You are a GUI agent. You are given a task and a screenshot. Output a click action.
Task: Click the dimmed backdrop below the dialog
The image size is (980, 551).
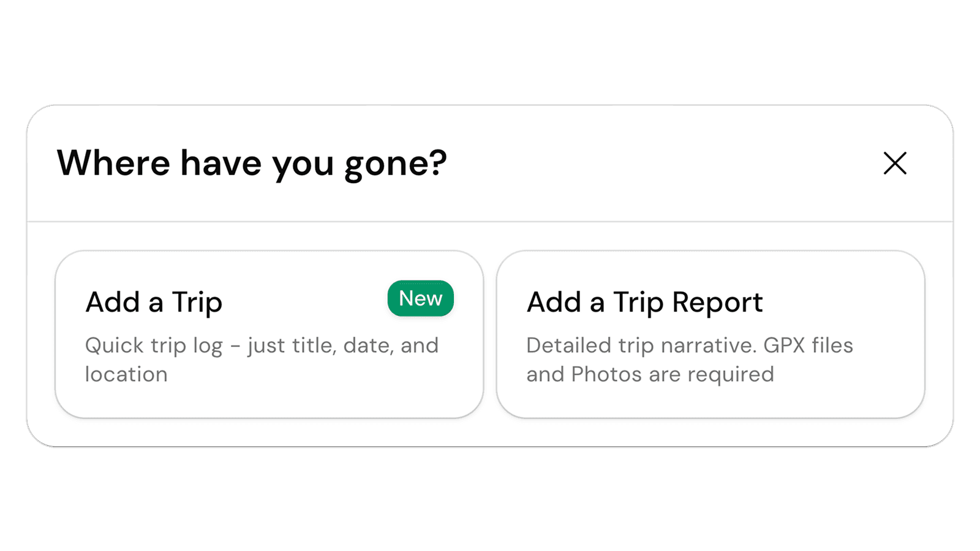pos(490,499)
